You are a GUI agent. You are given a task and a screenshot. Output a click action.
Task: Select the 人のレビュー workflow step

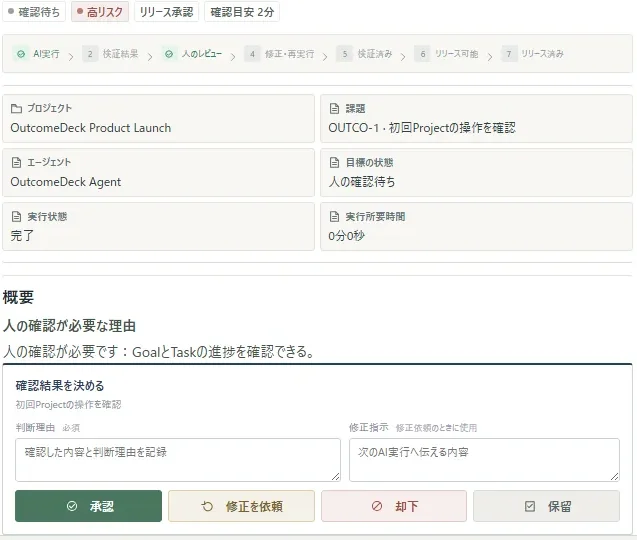[x=192, y=54]
